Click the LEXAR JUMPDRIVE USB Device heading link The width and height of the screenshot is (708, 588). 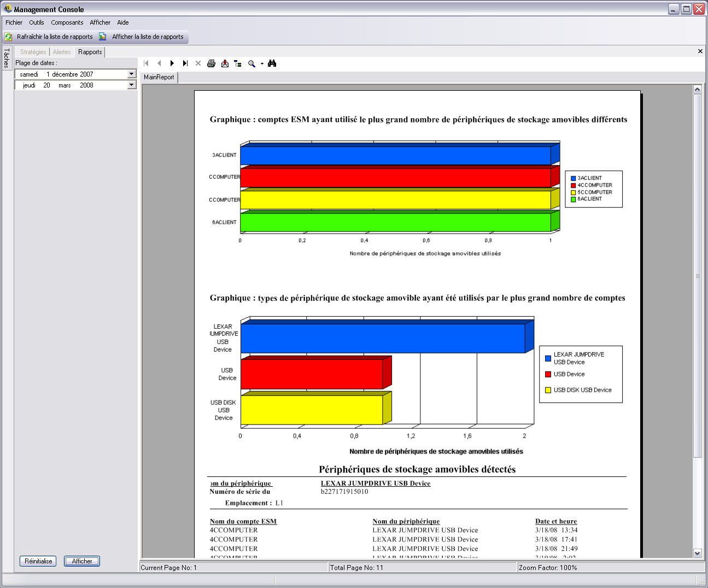pos(376,483)
